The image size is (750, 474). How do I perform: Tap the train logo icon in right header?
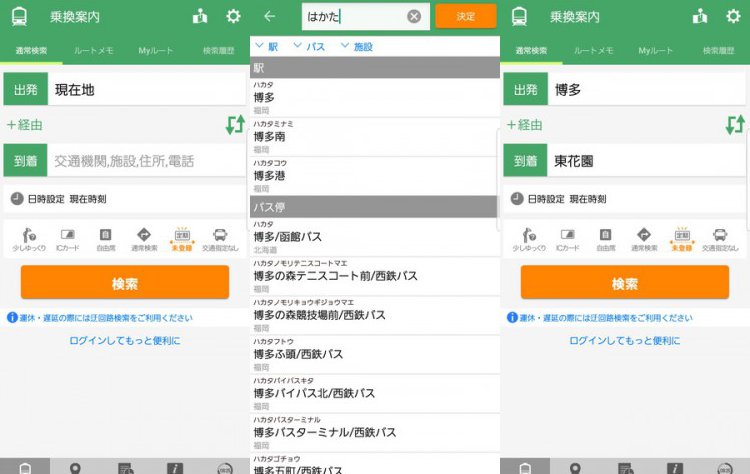519,17
